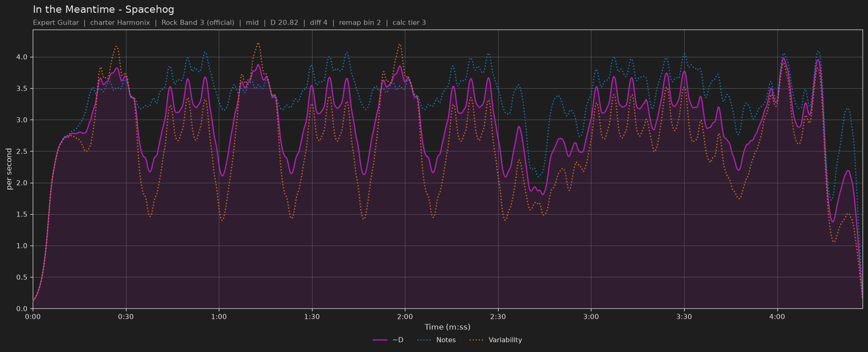This screenshot has height=352, width=868.
Task: Click 'Rock Band 3 (official)' in the subtitle
Action: 198,23
